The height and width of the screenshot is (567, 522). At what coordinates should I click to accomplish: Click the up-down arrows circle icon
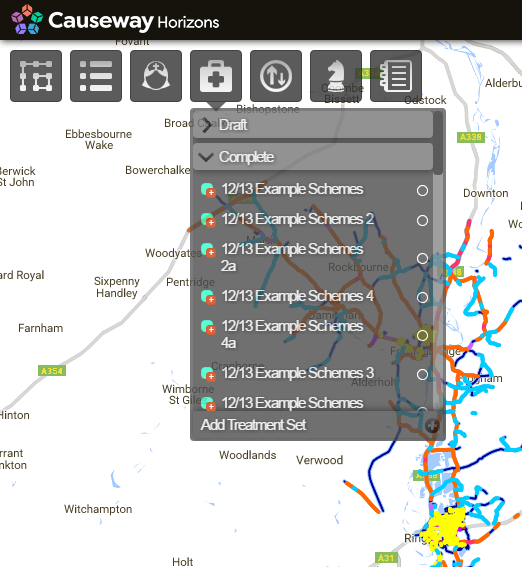276,76
